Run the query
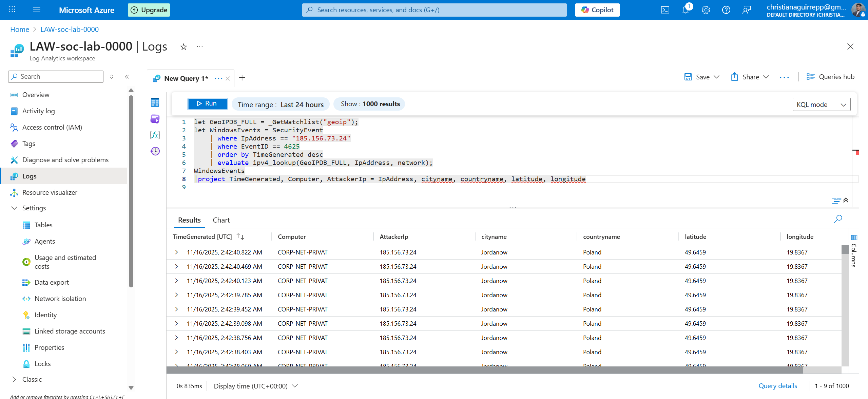The width and height of the screenshot is (868, 399). (x=208, y=104)
